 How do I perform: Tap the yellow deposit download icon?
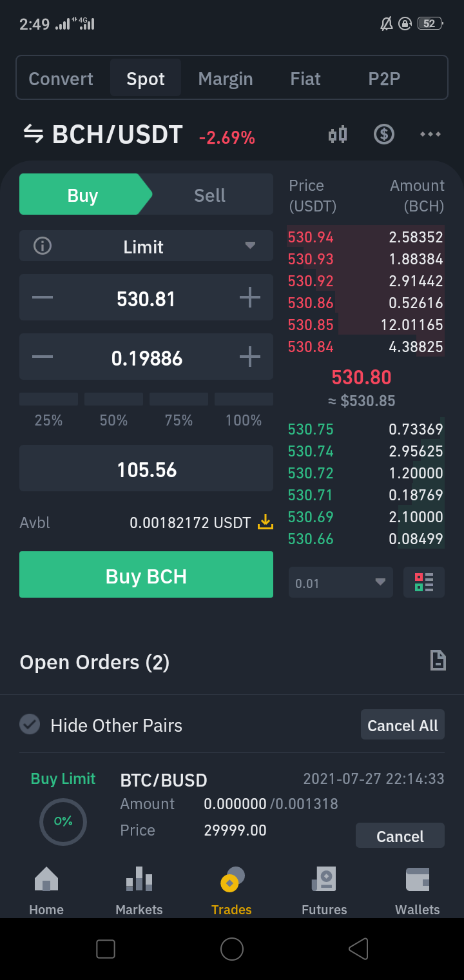(265, 522)
